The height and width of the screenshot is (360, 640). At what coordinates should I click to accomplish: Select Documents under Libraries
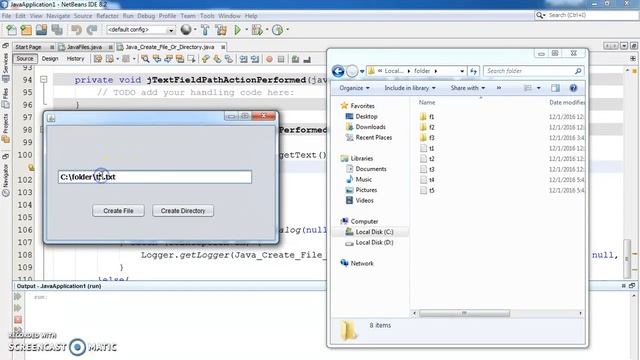pyautogui.click(x=366, y=169)
